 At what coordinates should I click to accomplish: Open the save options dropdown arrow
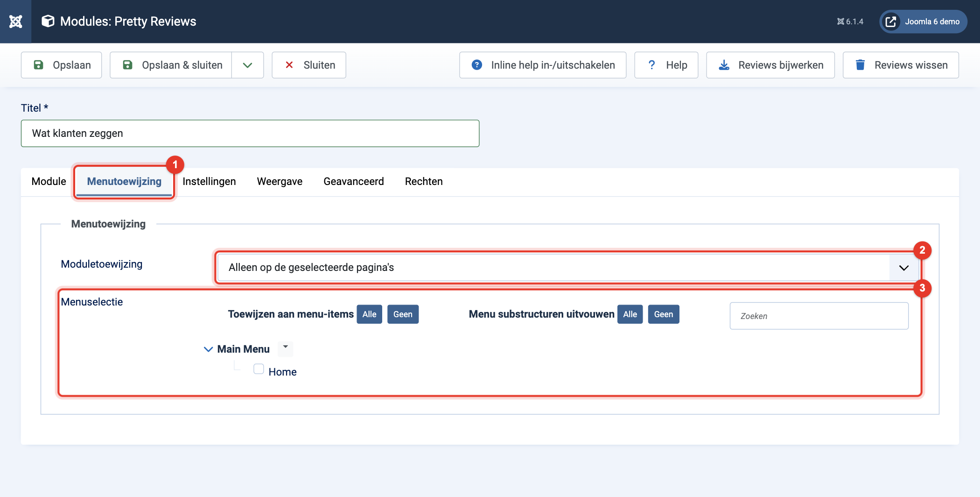coord(248,65)
